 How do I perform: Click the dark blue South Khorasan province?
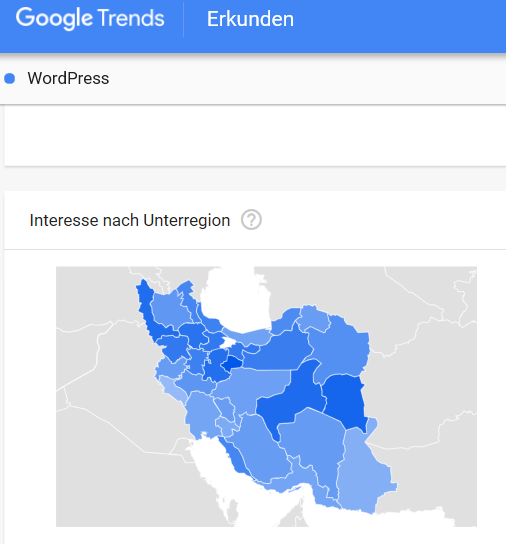[x=345, y=402]
